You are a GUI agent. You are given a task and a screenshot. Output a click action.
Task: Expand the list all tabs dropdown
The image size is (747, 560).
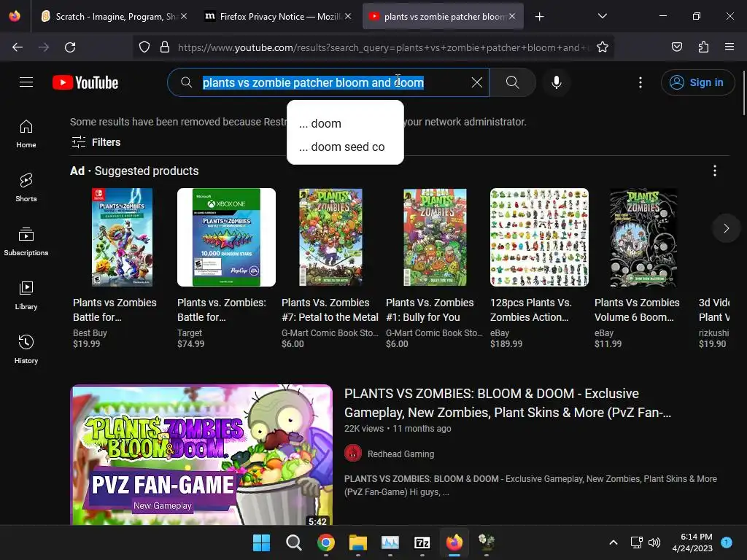point(602,16)
